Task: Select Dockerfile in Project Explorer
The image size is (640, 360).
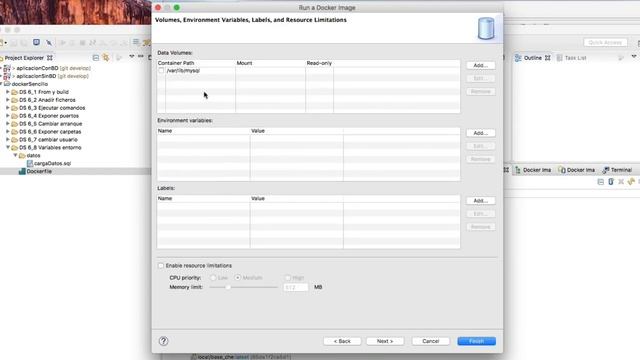Action: (39, 171)
